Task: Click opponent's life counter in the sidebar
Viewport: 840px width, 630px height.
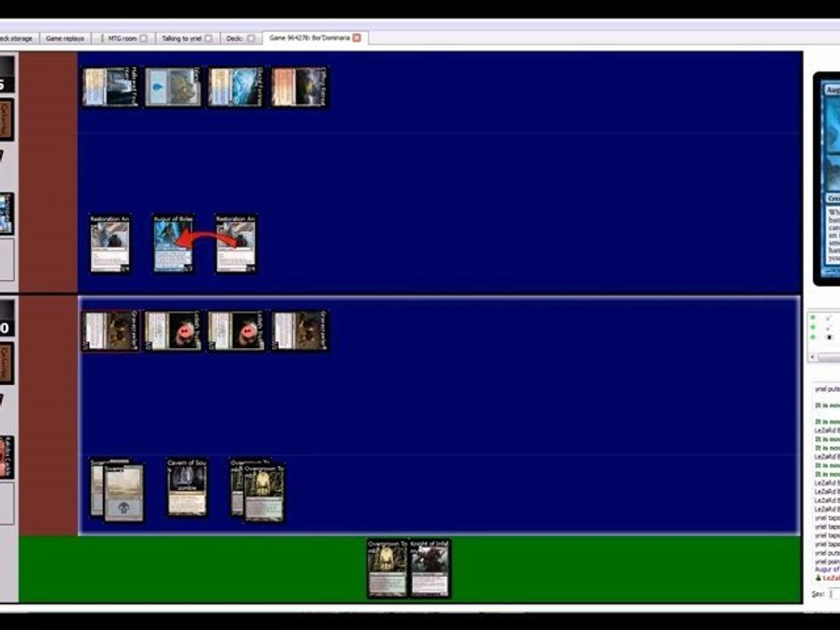Action: pos(7,75)
